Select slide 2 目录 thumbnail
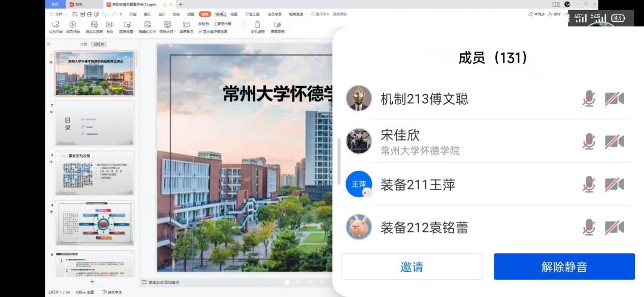This screenshot has height=297, width=644. 94,123
